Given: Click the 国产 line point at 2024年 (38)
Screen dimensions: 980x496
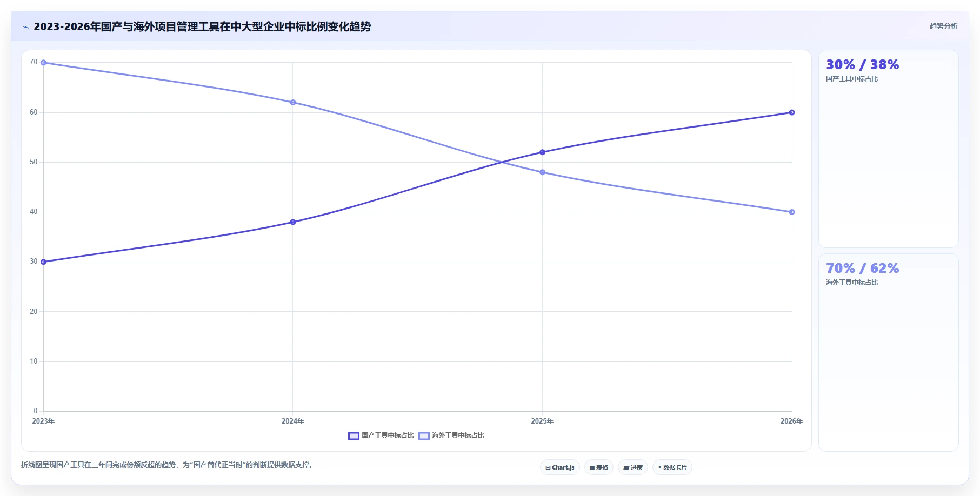Looking at the screenshot, I should pyautogui.click(x=293, y=222).
